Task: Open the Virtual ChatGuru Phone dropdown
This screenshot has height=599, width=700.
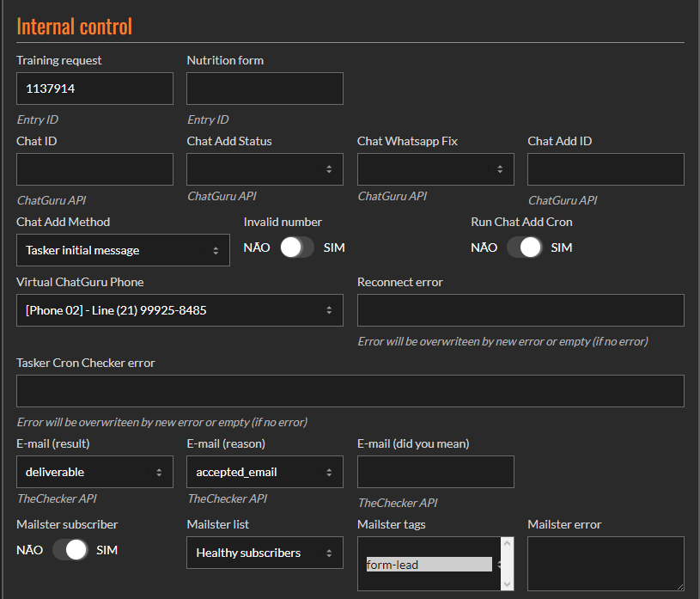Action: tap(180, 310)
